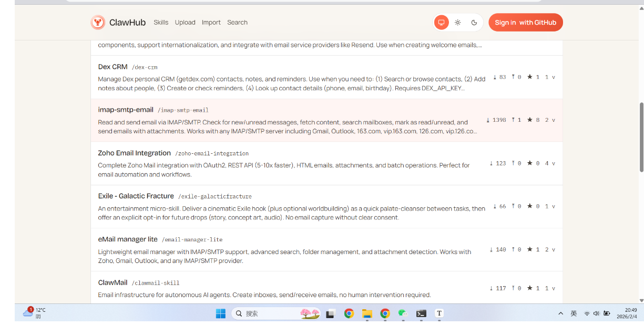The image size is (644, 326).
Task: Open the eMail manager lite skill title
Action: coord(128,239)
